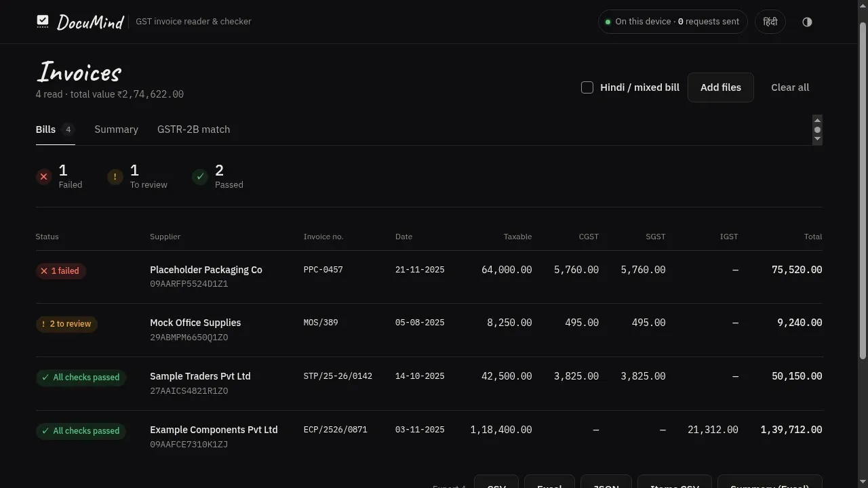Click the amber To review warning icon
The height and width of the screenshot is (488, 868).
click(115, 177)
